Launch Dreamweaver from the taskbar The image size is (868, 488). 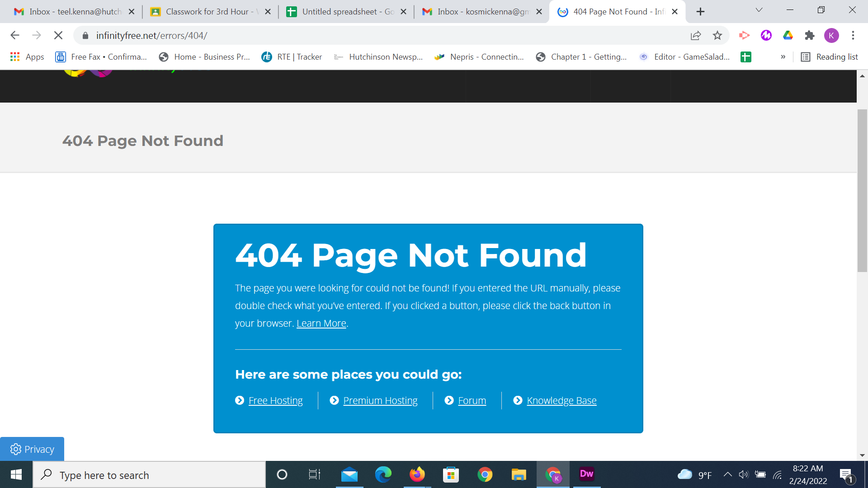586,474
